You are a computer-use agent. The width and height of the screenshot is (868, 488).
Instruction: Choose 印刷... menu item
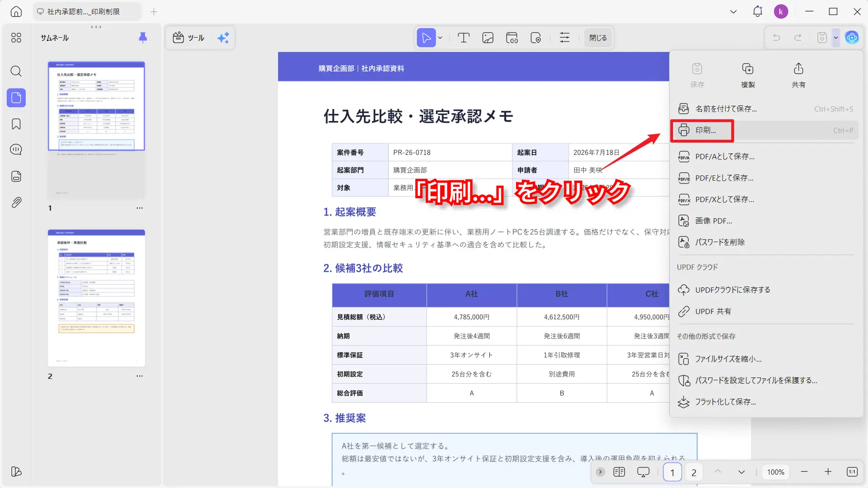tap(766, 130)
